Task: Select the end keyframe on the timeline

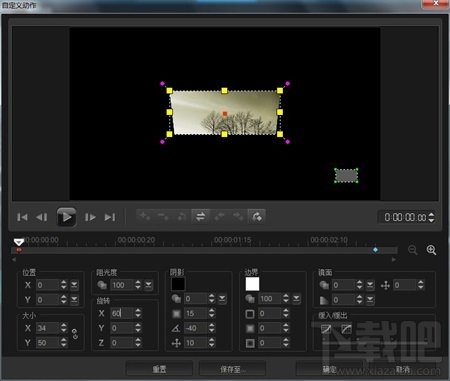Action: tap(376, 250)
